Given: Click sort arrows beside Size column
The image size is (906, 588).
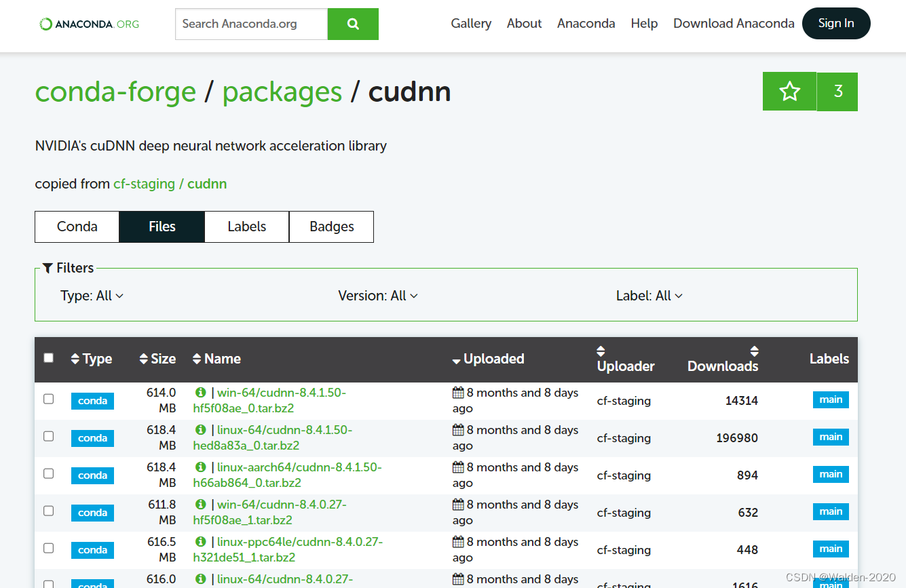Looking at the screenshot, I should (143, 359).
